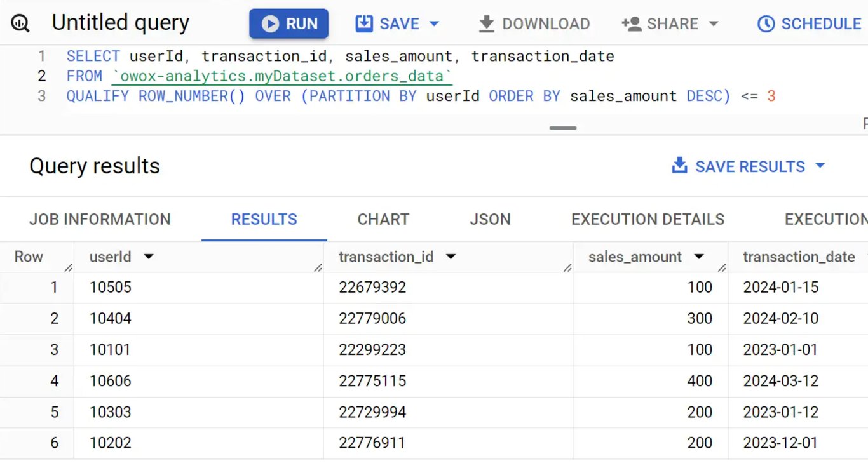Image resolution: width=868 pixels, height=468 pixels.
Task: Click transaction_id 22299223
Action: pyautogui.click(x=372, y=350)
